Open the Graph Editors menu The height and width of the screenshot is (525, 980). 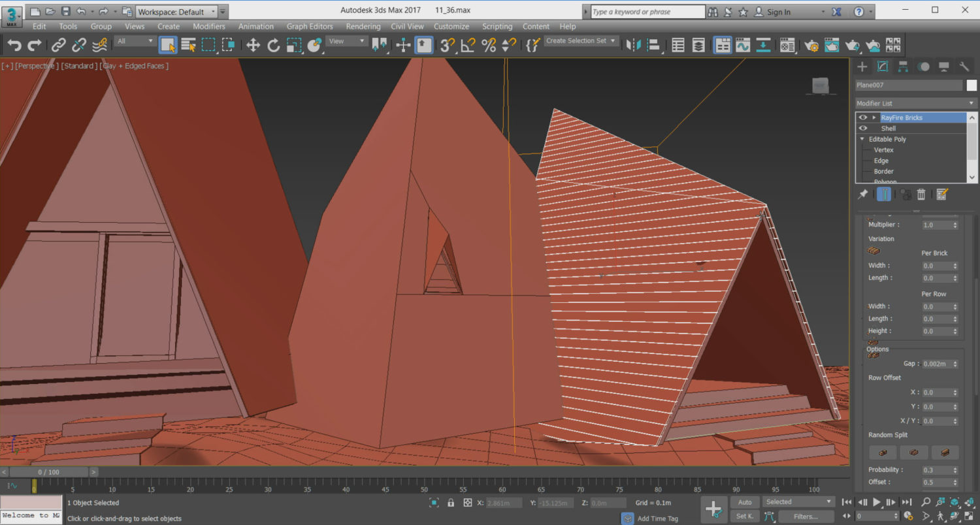tap(310, 27)
